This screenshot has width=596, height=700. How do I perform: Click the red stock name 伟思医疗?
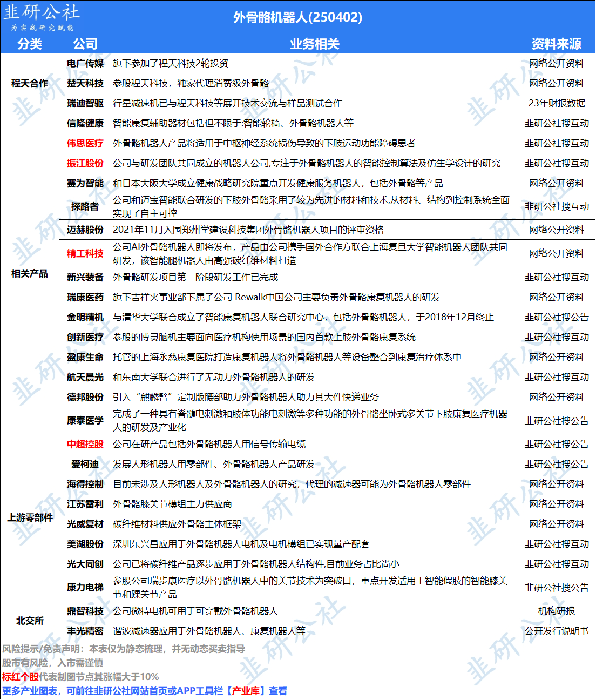click(x=85, y=143)
